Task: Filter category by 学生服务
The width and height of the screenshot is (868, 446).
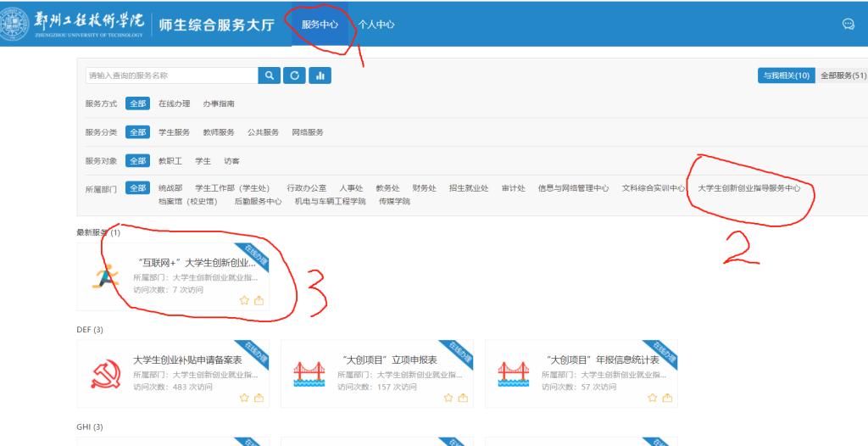Action: pos(174,132)
